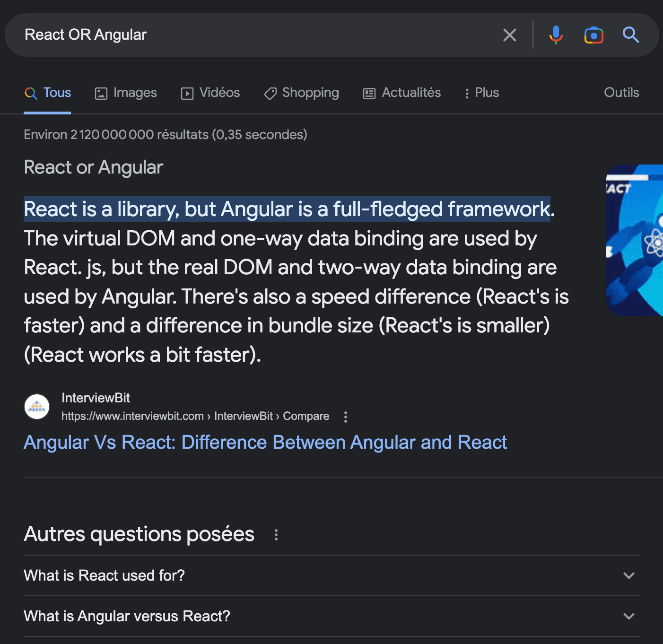Click the interviewbit.com breadcrumb URL

click(x=195, y=416)
